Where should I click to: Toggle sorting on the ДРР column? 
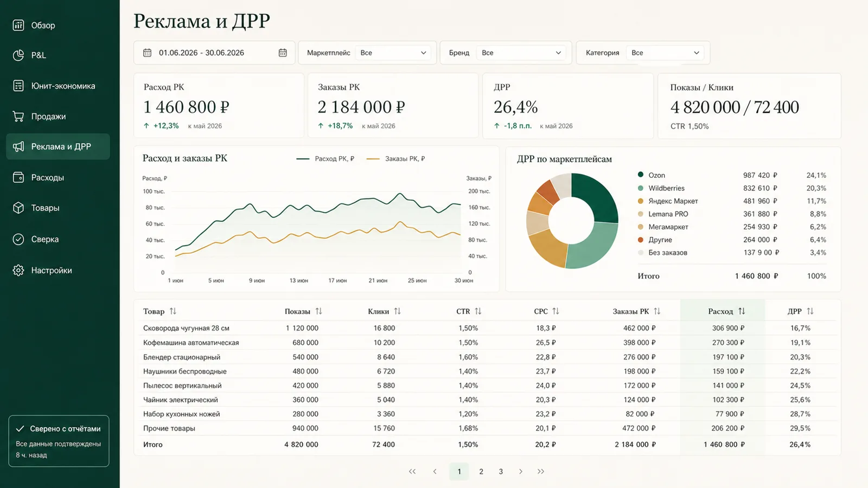click(810, 311)
